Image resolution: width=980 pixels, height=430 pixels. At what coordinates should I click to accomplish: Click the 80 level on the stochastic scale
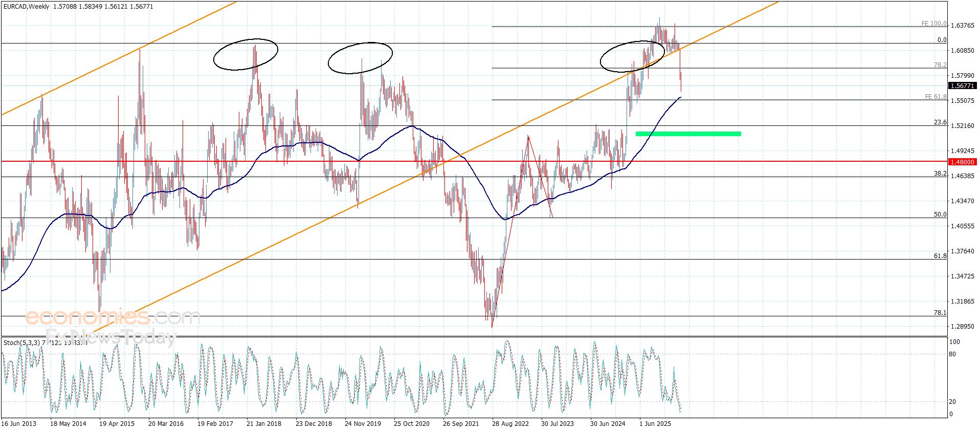pos(952,354)
